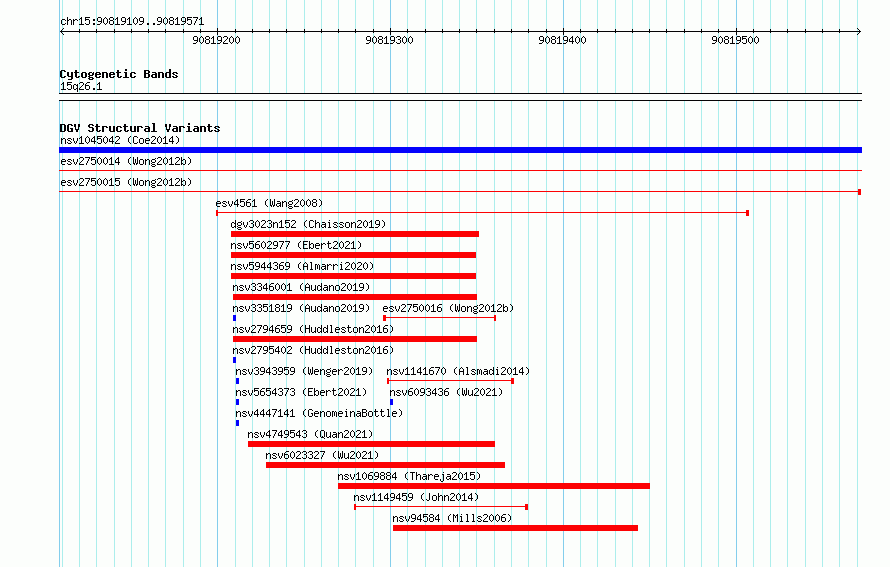Click ruler position 90819300
This screenshot has width=890, height=567.
[389, 40]
